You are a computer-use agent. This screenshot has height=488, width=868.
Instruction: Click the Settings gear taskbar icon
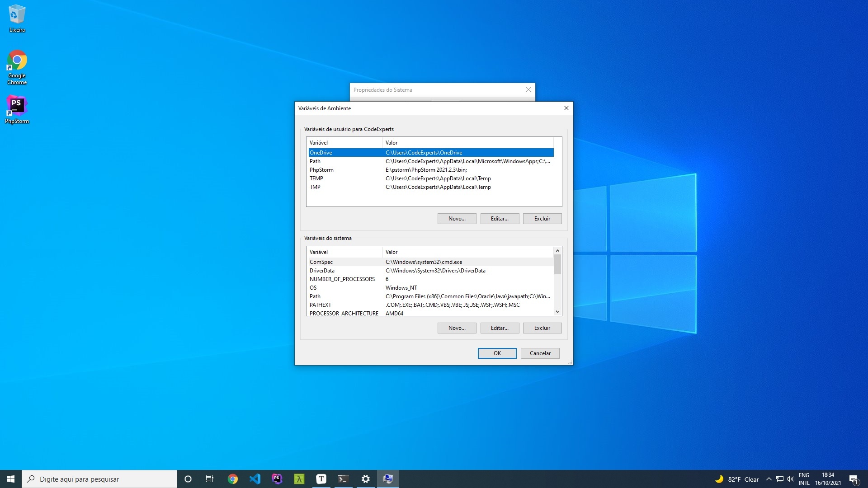365,479
